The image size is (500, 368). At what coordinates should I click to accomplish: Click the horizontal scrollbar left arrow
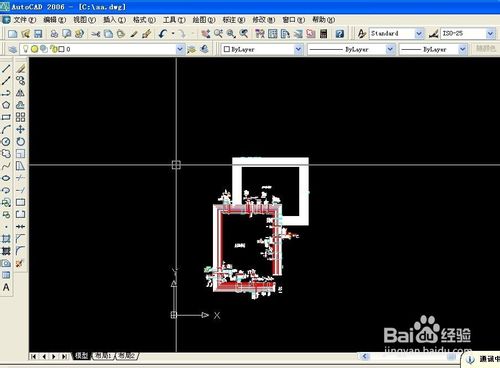point(364,356)
